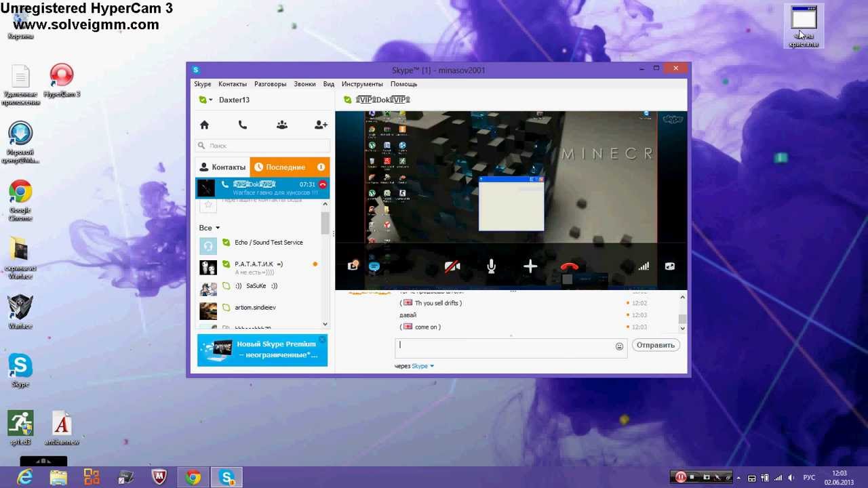Switch call to full screen
The height and width of the screenshot is (488, 868).
click(x=669, y=266)
